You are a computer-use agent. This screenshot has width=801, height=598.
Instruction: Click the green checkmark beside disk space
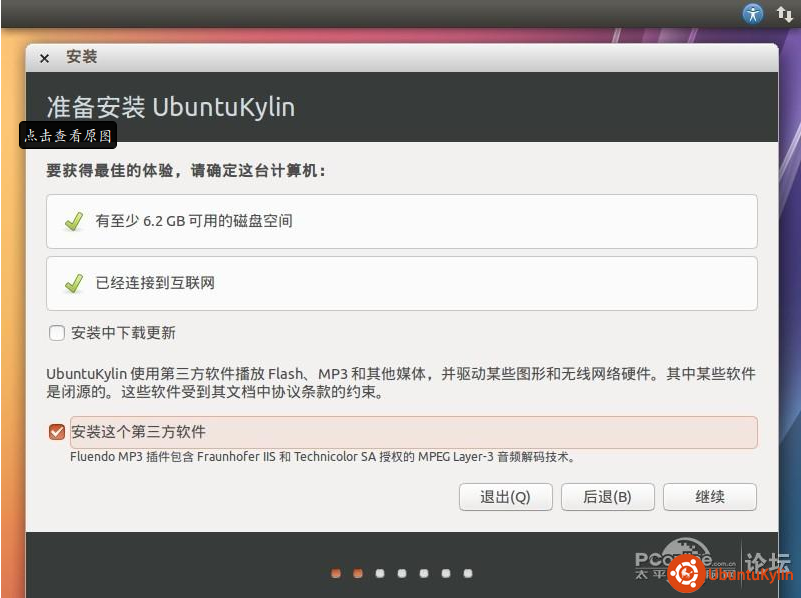click(x=73, y=221)
